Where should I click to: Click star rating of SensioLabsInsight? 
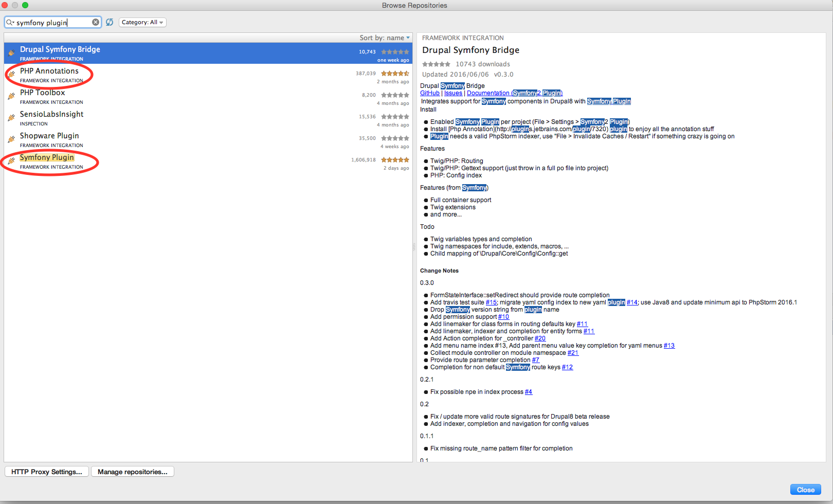point(395,117)
